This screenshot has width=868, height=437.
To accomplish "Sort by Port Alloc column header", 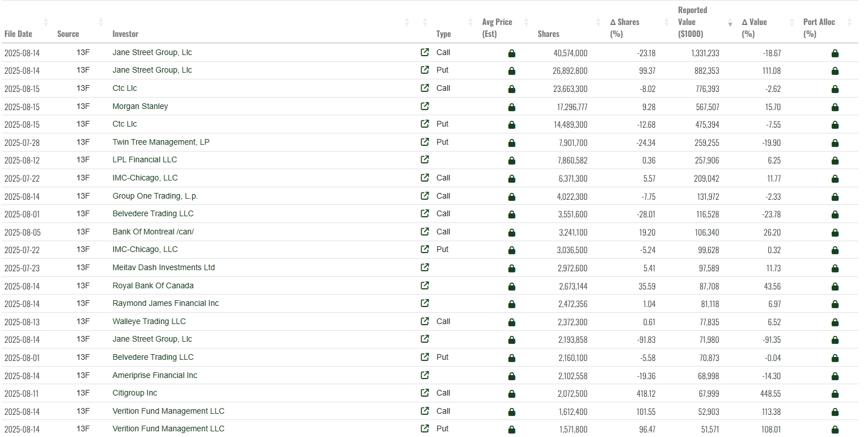I will 819,28.
